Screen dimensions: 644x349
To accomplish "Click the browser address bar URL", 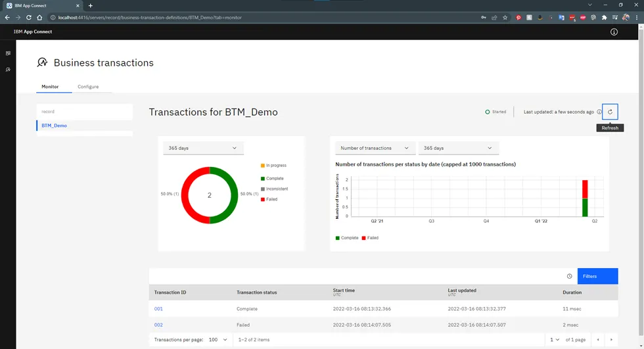I will coord(150,18).
